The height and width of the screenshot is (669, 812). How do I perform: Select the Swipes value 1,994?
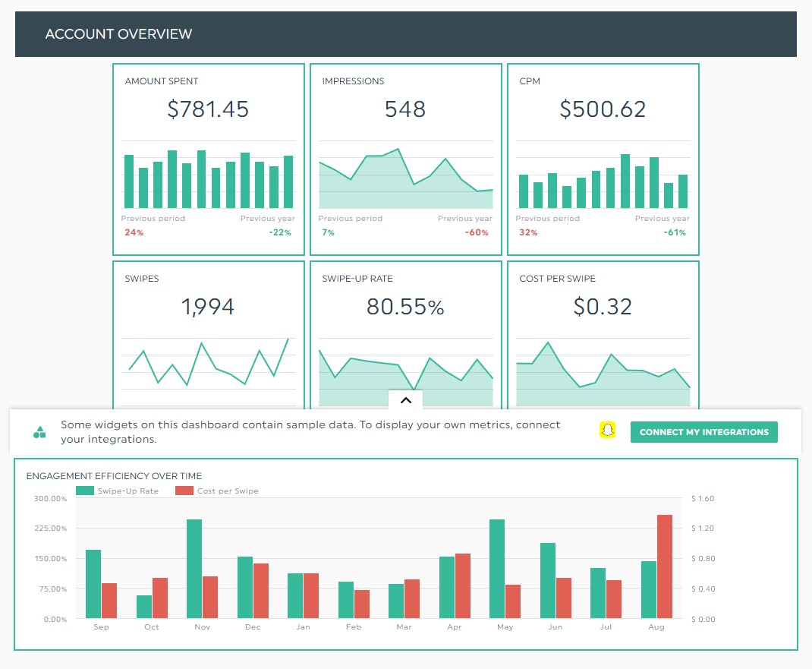[x=208, y=307]
